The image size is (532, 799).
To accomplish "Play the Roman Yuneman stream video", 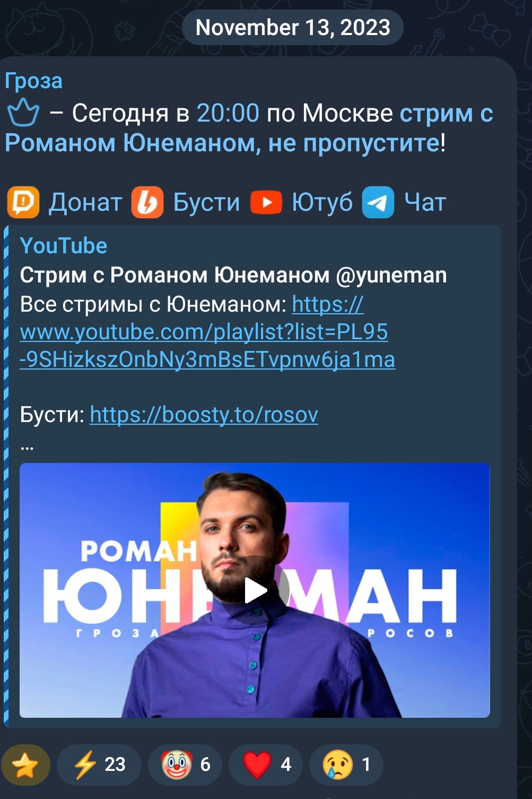I will coord(255,590).
